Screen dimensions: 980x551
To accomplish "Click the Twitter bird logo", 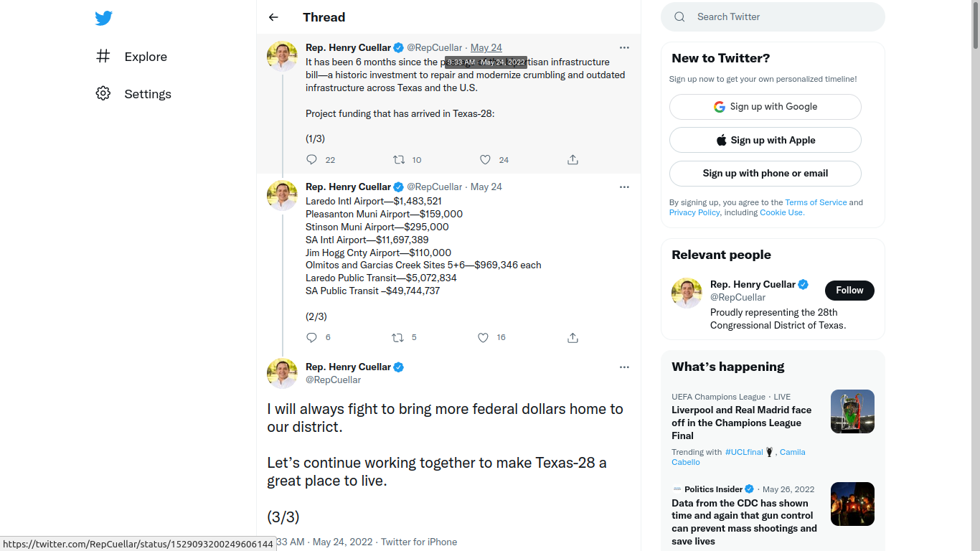I will (x=104, y=18).
